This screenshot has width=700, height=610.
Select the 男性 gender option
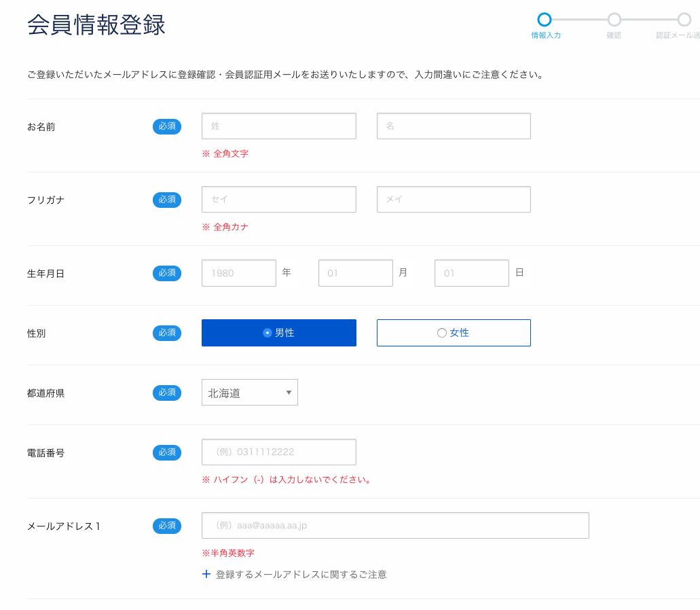tap(278, 333)
